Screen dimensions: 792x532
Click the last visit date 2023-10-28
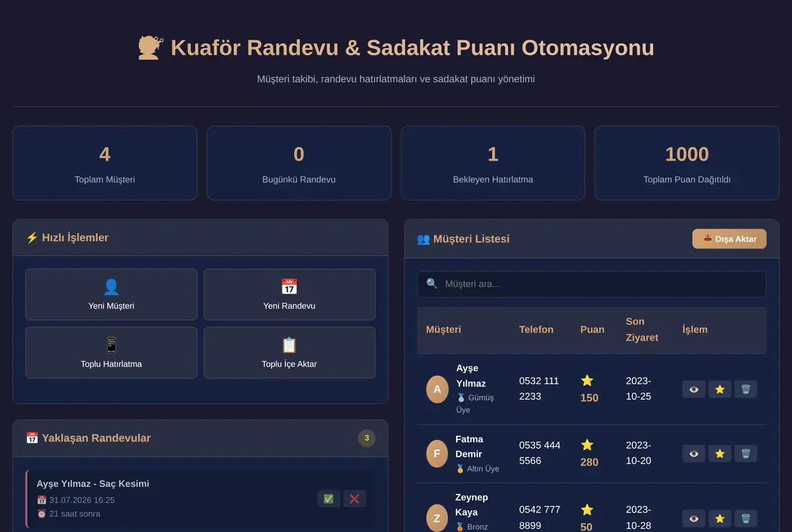[x=638, y=517]
